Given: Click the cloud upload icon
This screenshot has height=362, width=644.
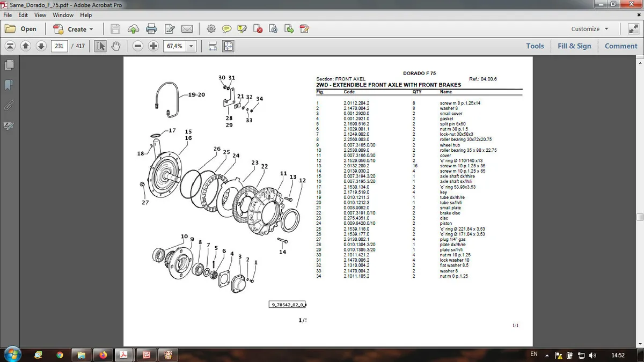Looking at the screenshot, I should click(133, 29).
